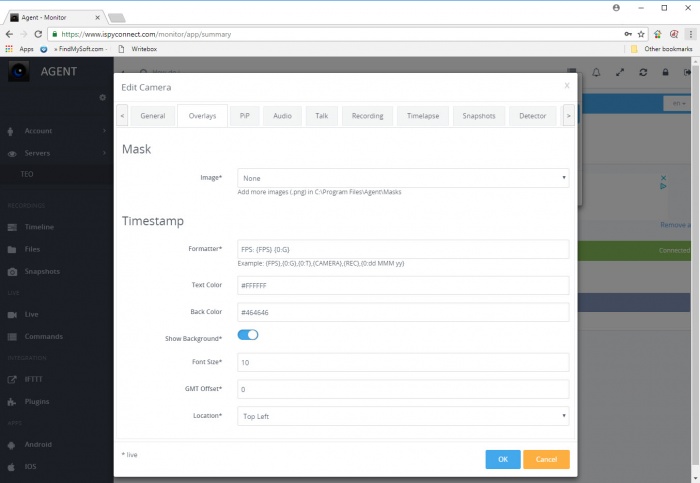
Task: Open Chrome three-dot menu
Action: click(x=690, y=34)
